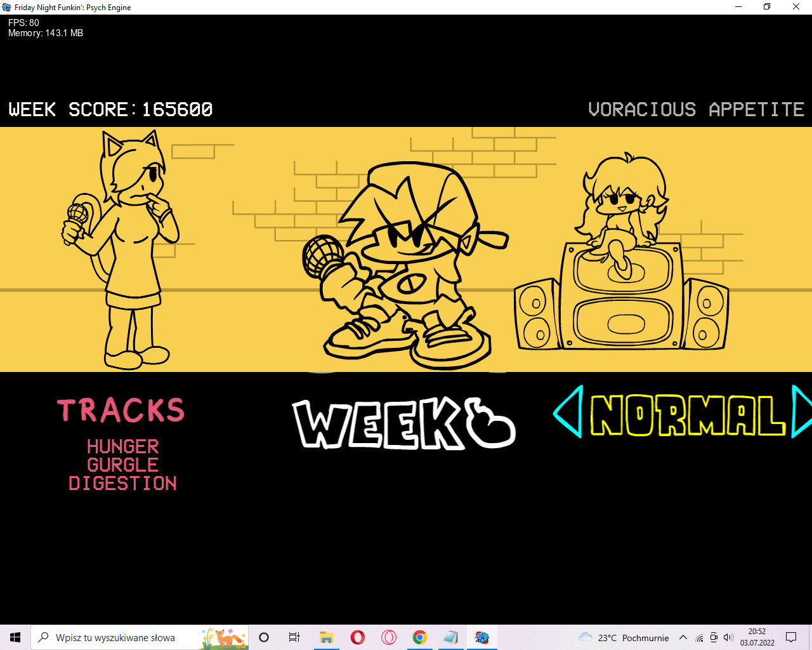
Task: Open Cortana search circle icon
Action: pos(263,637)
